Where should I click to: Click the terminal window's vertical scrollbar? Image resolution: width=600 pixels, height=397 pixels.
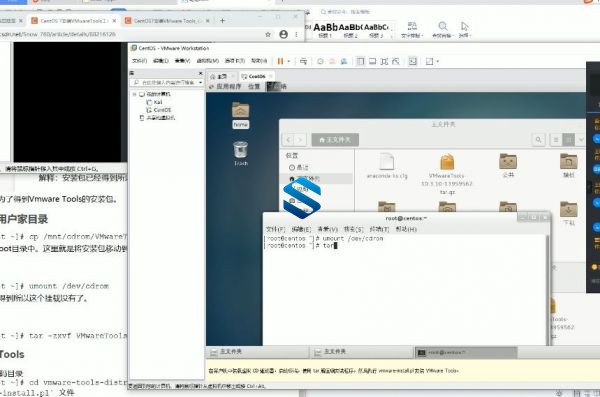click(547, 290)
